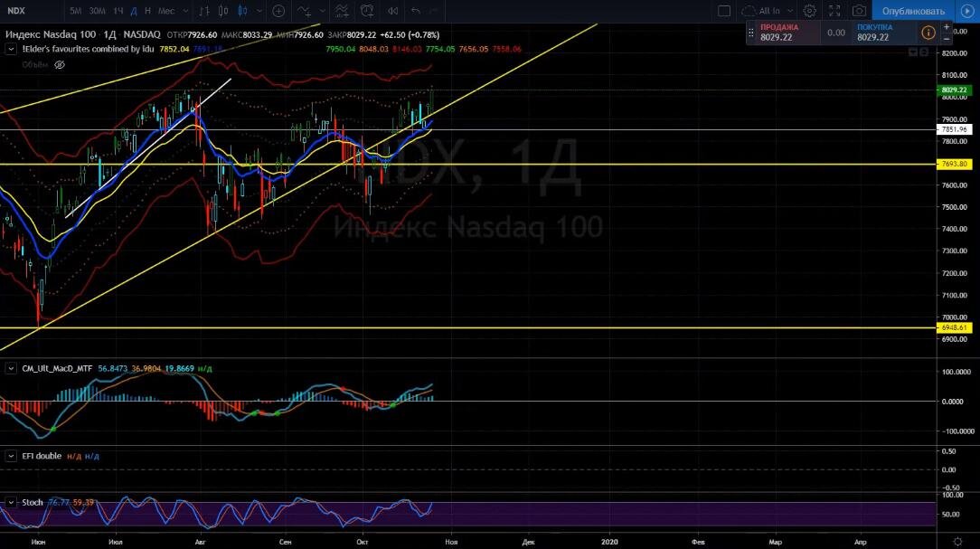Choose the hollow candles chart style icon

coord(223,11)
